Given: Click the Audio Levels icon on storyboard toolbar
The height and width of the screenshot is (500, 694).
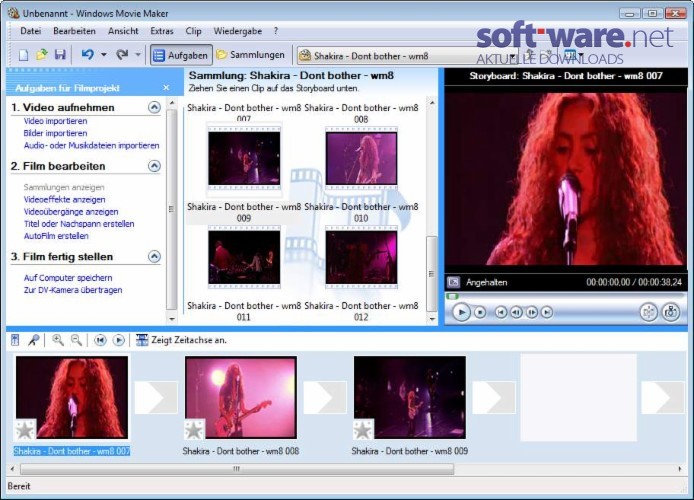Looking at the screenshot, I should coord(15,340).
